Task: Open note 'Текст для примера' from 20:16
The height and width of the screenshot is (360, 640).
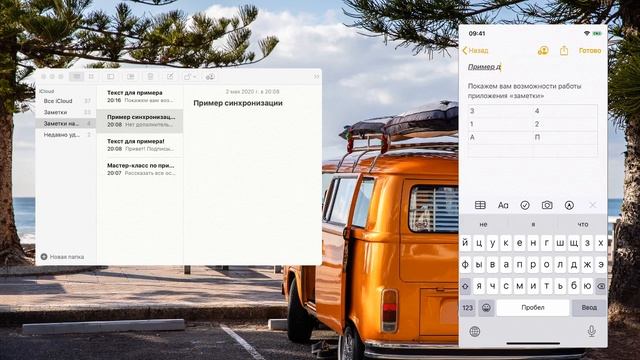Action: point(140,97)
